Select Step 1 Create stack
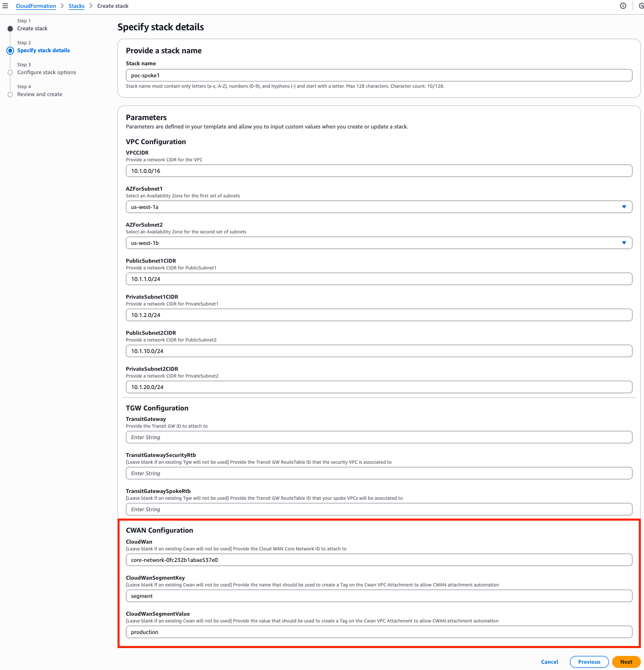Image resolution: width=644 pixels, height=670 pixels. [x=32, y=29]
